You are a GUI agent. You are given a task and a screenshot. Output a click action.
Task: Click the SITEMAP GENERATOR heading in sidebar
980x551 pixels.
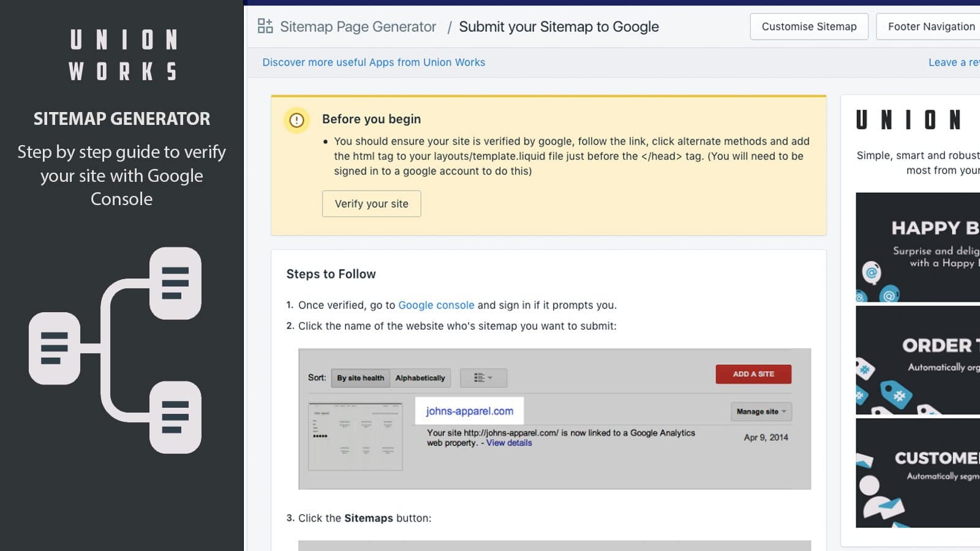point(122,119)
